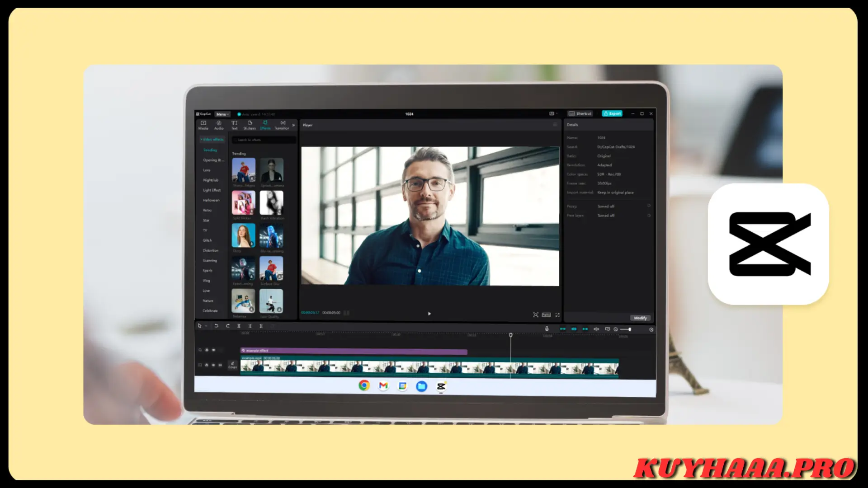Click the Redo icon
Viewport: 868px width, 488px height.
click(x=228, y=326)
